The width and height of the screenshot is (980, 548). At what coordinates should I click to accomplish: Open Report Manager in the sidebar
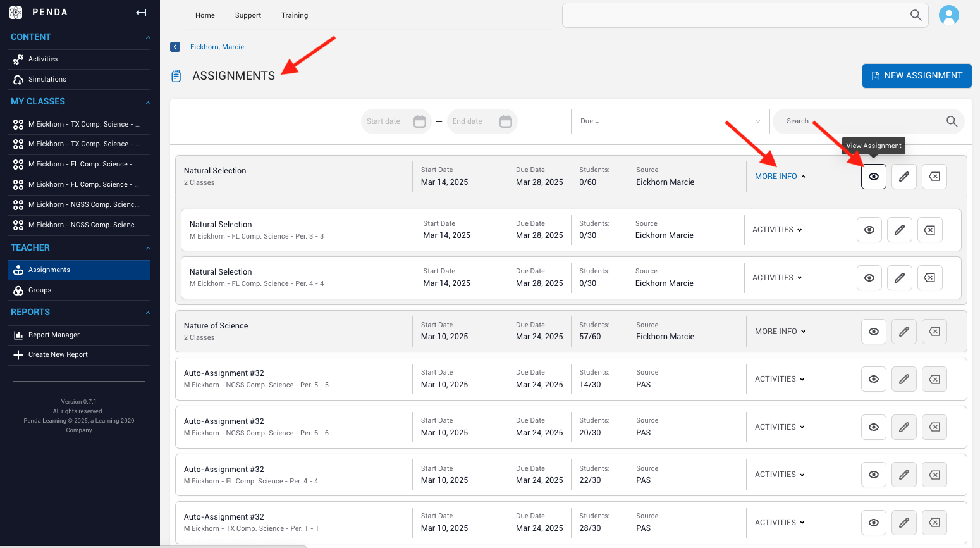pos(54,335)
